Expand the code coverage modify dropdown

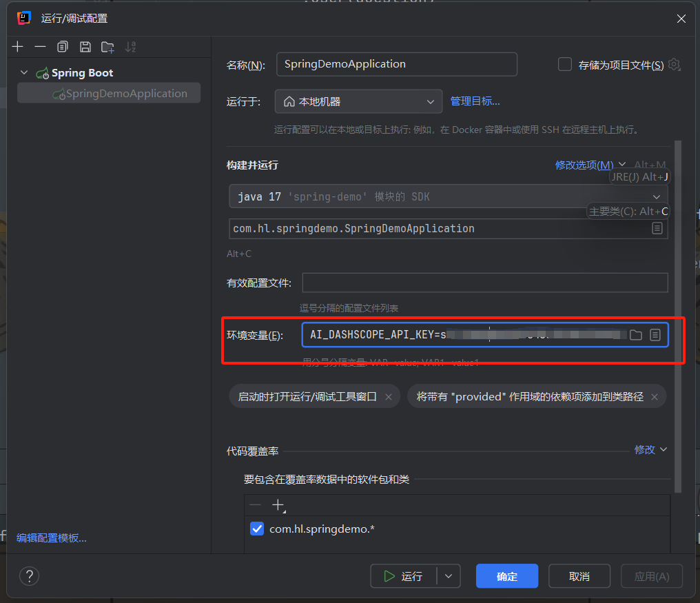(x=650, y=449)
